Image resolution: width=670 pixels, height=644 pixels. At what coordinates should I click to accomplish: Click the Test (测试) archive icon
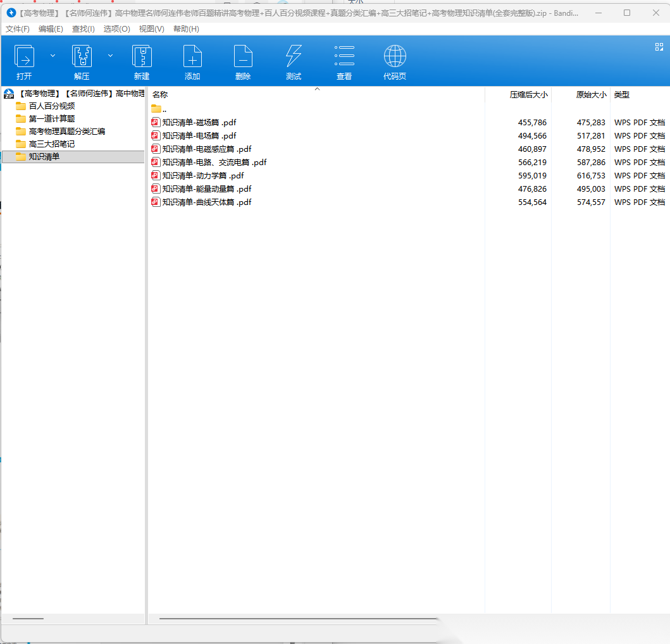point(294,57)
